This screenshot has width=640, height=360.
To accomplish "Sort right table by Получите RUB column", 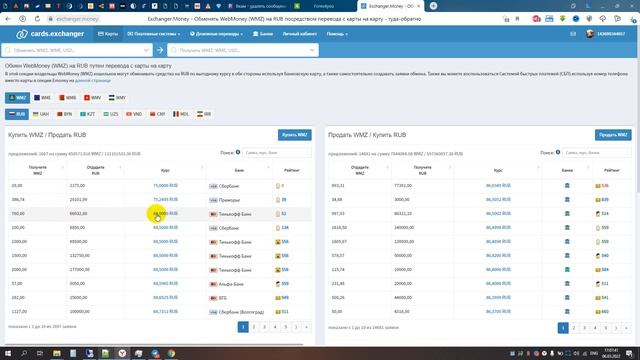I will [x=422, y=170].
